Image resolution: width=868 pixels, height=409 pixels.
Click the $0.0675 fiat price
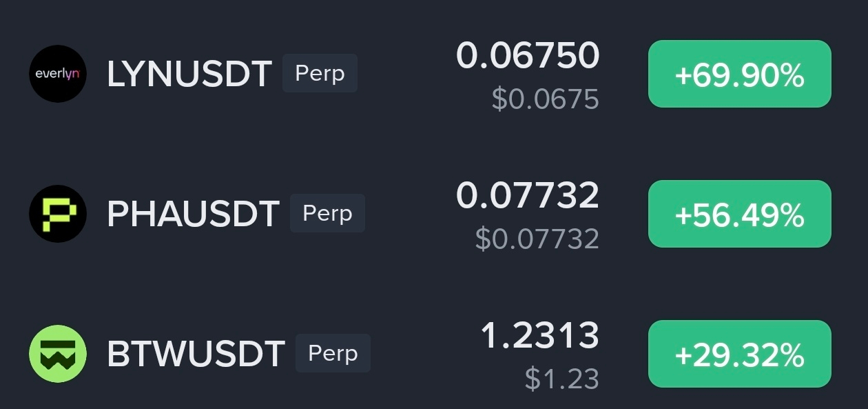(x=546, y=99)
